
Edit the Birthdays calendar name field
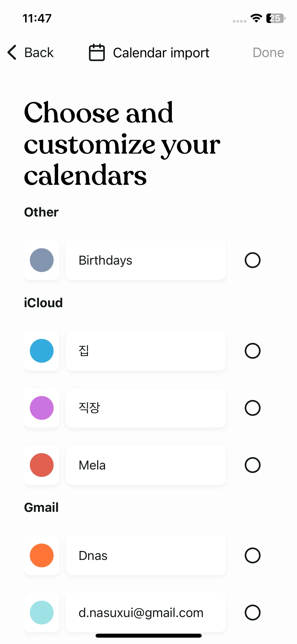[145, 260]
